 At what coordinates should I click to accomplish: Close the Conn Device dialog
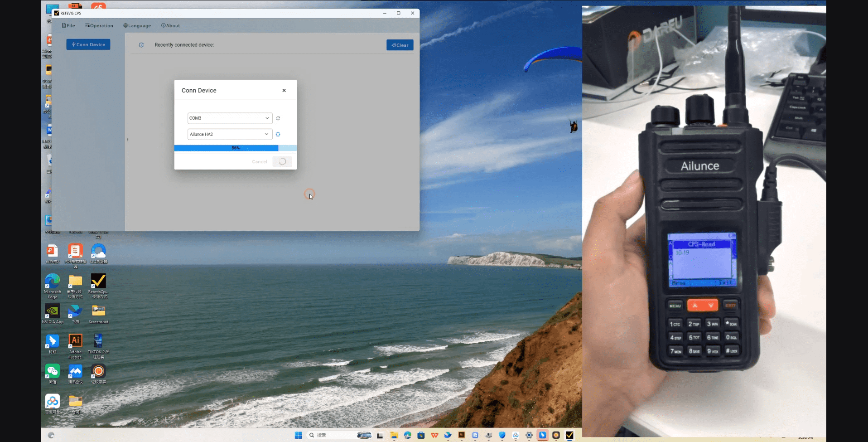click(x=284, y=90)
